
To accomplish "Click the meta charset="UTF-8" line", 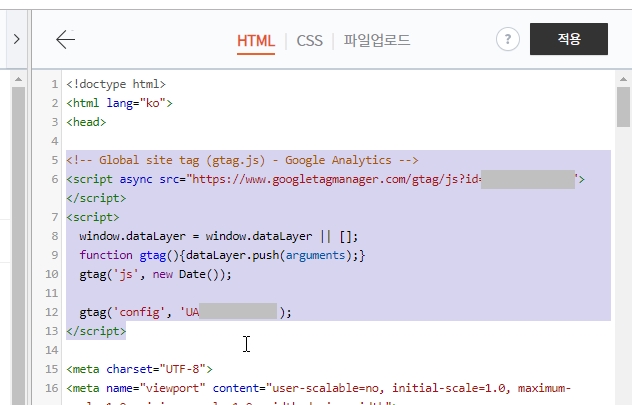I will tap(139, 369).
